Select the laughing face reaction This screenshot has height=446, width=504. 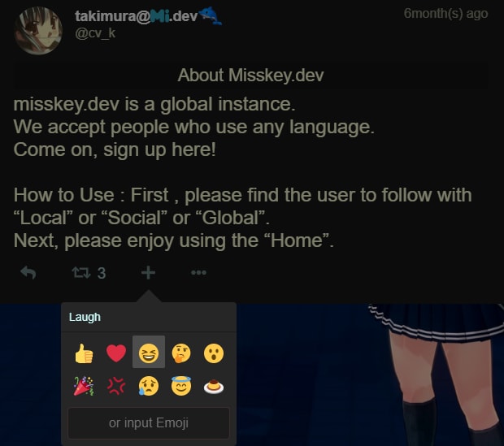coord(149,352)
